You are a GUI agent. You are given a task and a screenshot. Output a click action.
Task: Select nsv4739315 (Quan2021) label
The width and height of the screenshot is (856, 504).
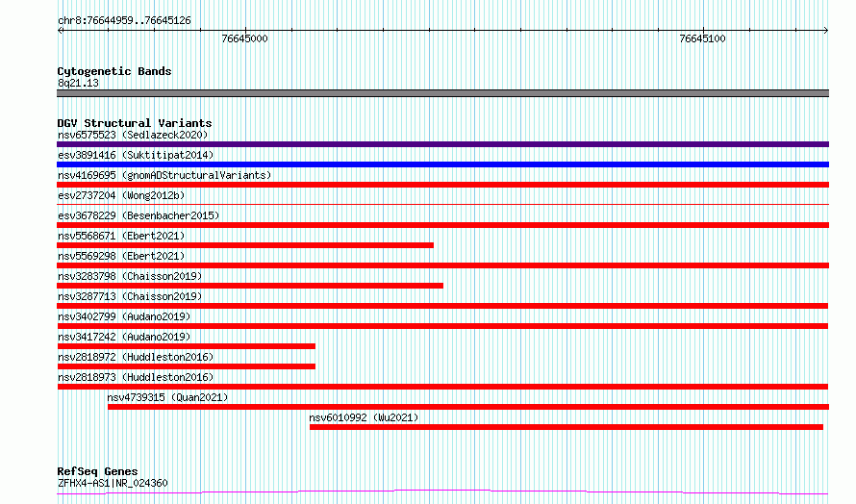[167, 397]
